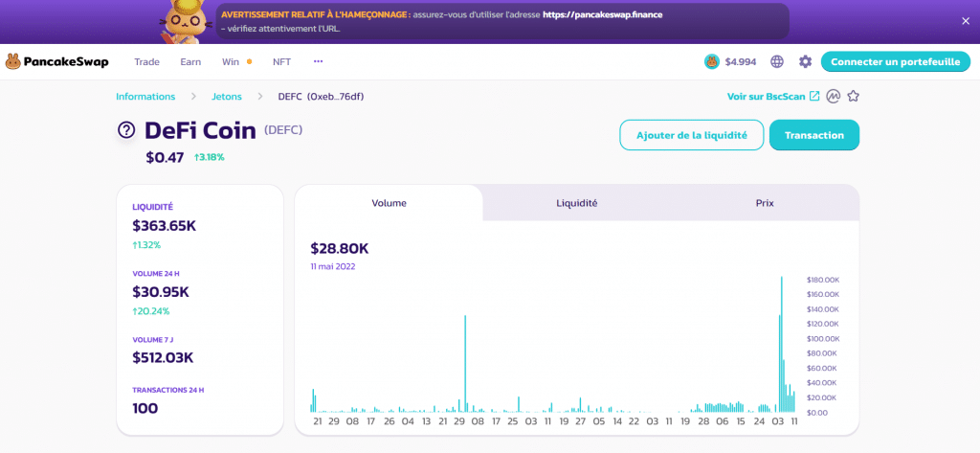The image size is (980, 453).
Task: Click the $363.65K liquidity value
Action: pyautogui.click(x=165, y=226)
